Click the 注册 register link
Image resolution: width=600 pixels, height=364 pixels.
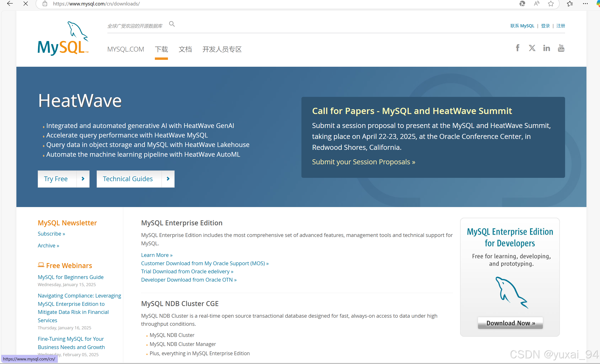561,26
